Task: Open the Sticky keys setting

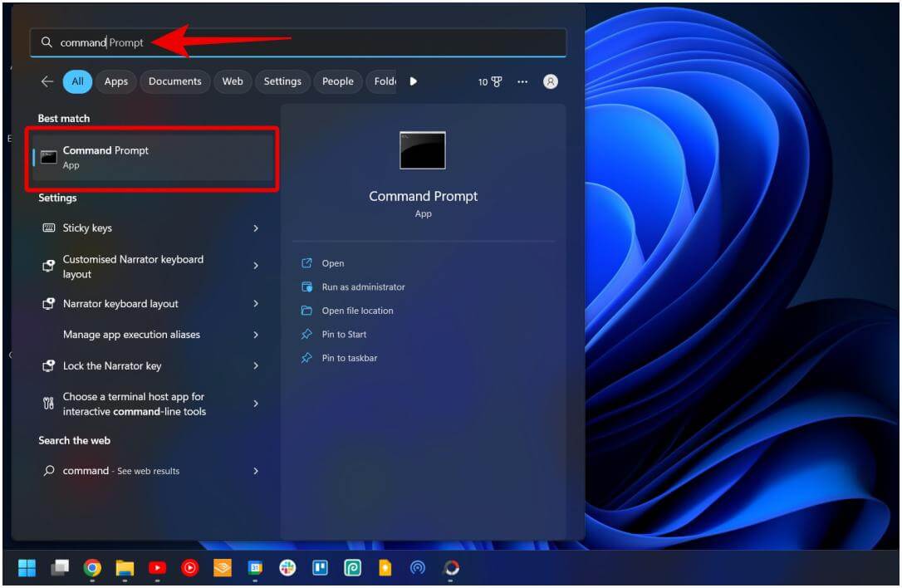Action: [x=153, y=228]
